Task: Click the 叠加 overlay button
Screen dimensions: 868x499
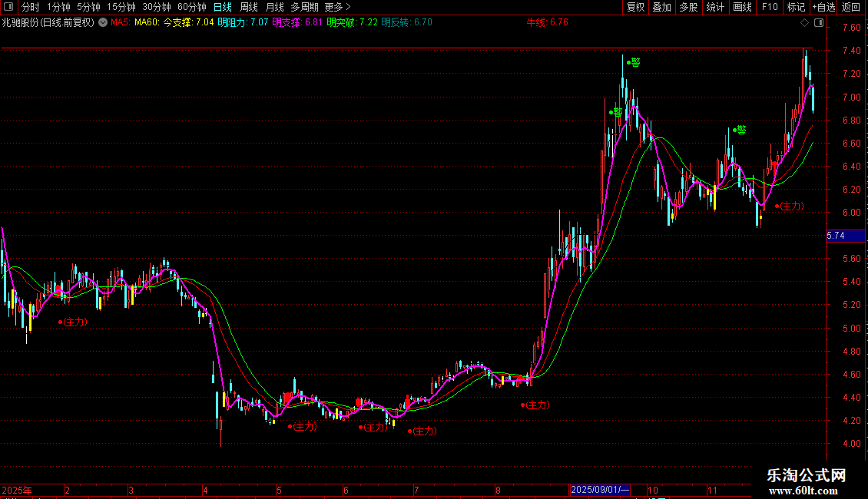Action: coord(661,7)
